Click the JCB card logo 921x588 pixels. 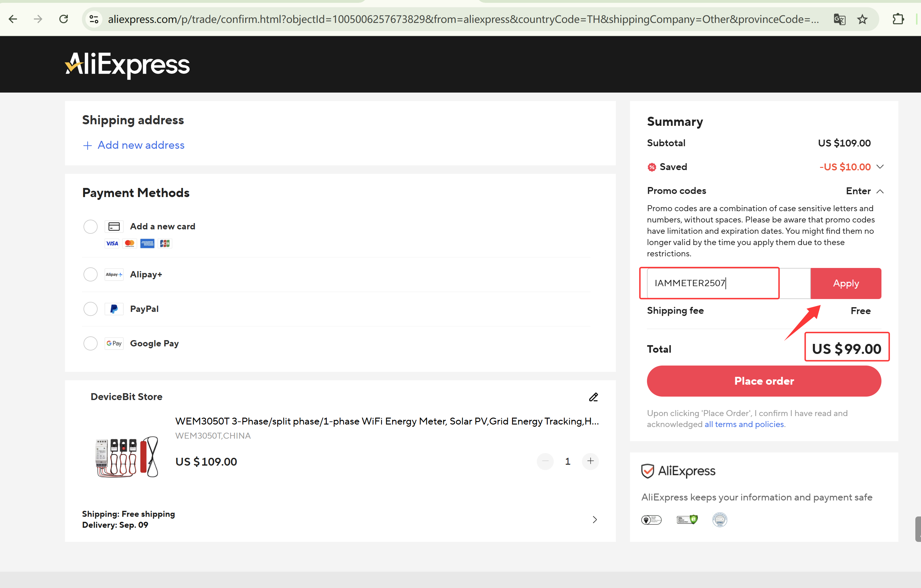point(165,243)
